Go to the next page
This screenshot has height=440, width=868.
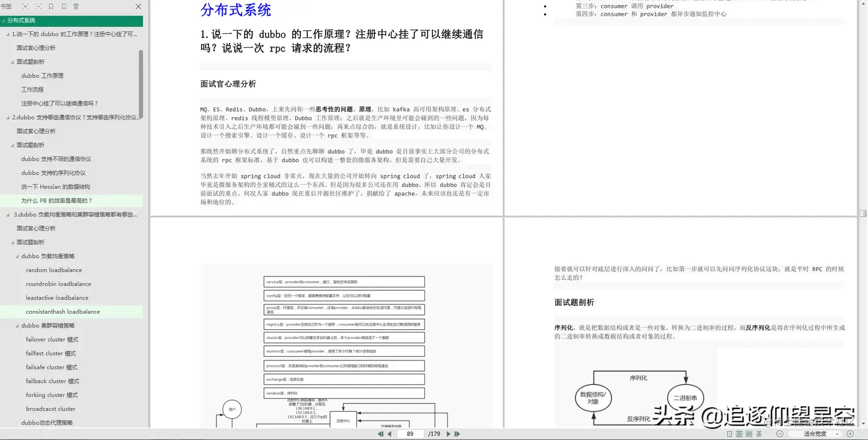(x=448, y=434)
